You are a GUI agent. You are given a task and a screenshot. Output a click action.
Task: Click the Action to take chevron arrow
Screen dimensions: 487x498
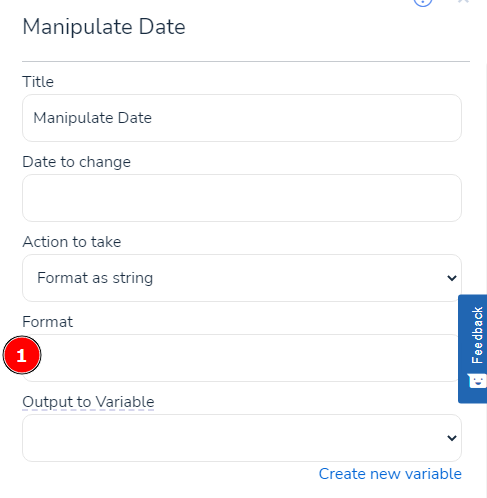pyautogui.click(x=452, y=278)
